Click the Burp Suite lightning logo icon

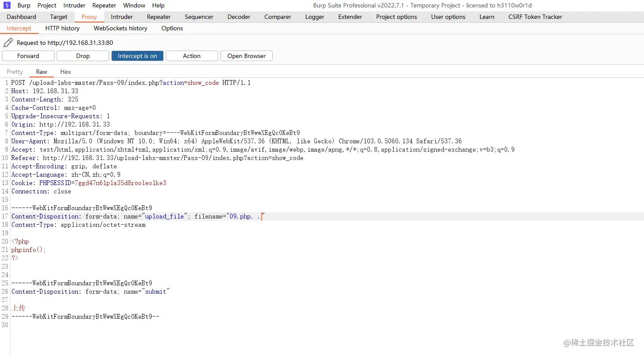(7, 5)
